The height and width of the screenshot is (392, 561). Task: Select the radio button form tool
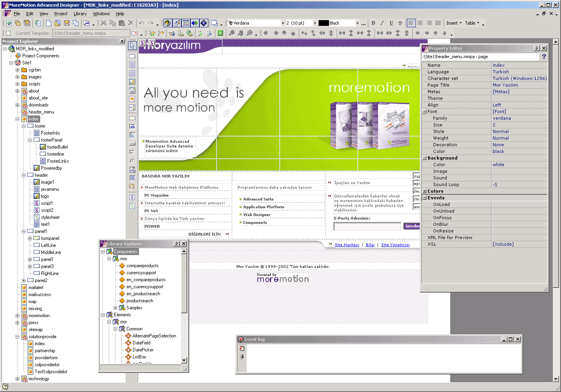132,160
